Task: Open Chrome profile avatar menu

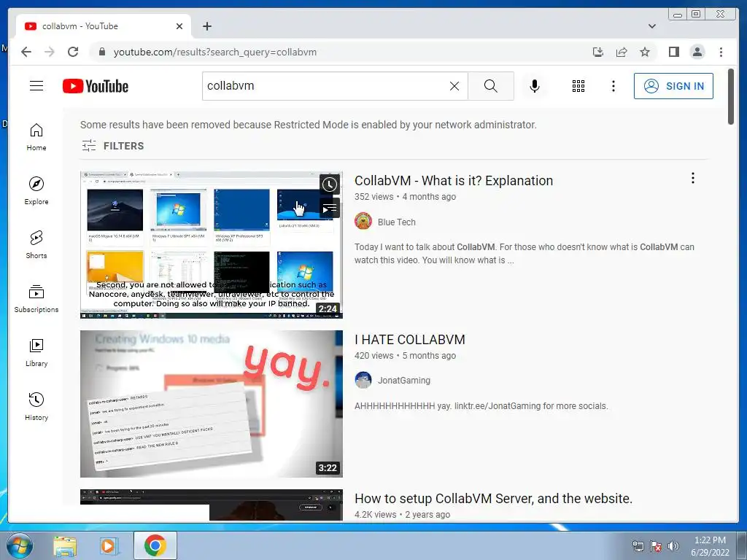Action: (x=697, y=52)
